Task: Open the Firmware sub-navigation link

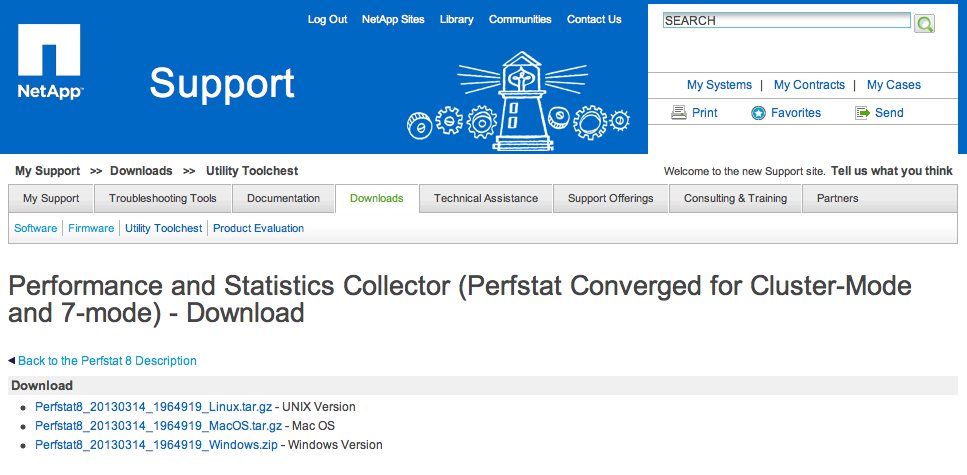Action: tap(91, 228)
